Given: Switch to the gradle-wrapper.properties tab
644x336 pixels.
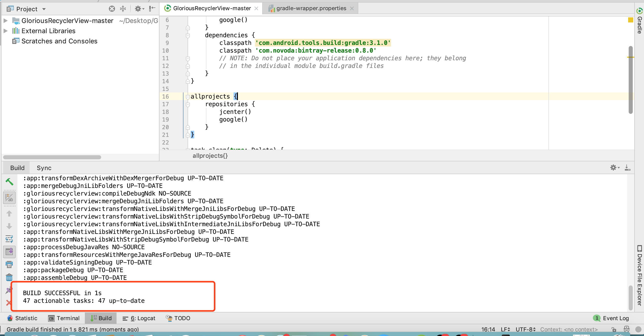Looking at the screenshot, I should pyautogui.click(x=310, y=8).
